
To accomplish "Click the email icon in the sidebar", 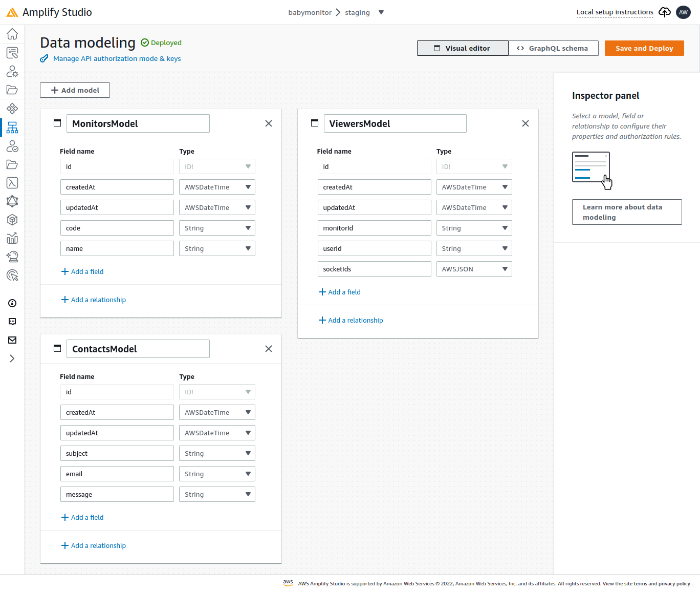I will (12, 340).
